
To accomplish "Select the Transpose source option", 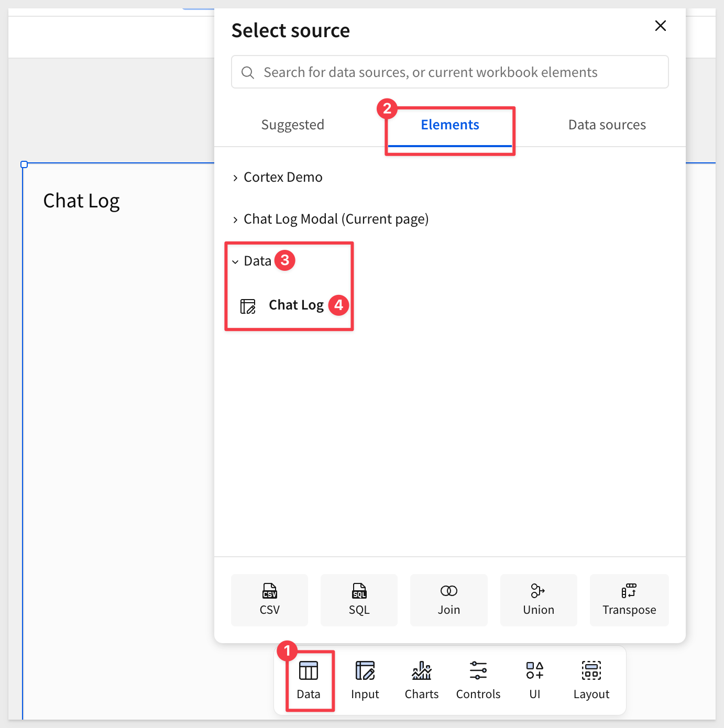I will (x=629, y=600).
